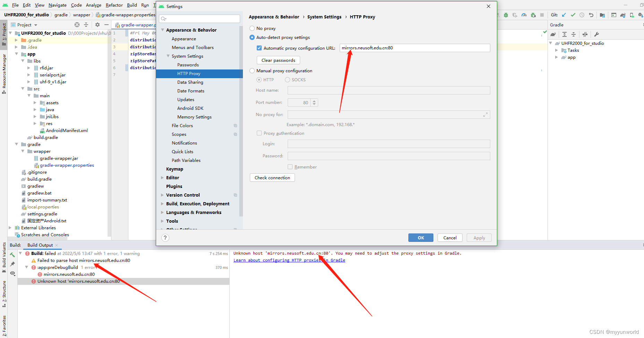644x338 pixels.
Task: Expand the Version Control settings group
Action: coord(162,195)
